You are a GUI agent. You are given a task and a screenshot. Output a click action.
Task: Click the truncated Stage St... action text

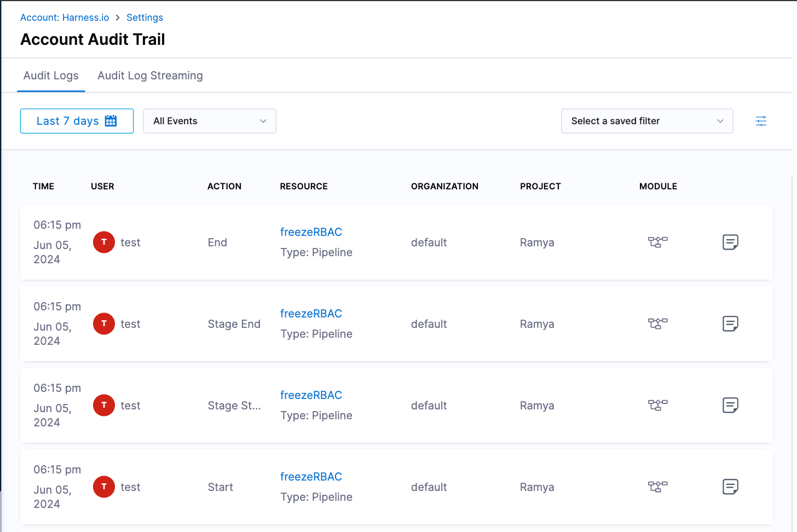(x=234, y=406)
